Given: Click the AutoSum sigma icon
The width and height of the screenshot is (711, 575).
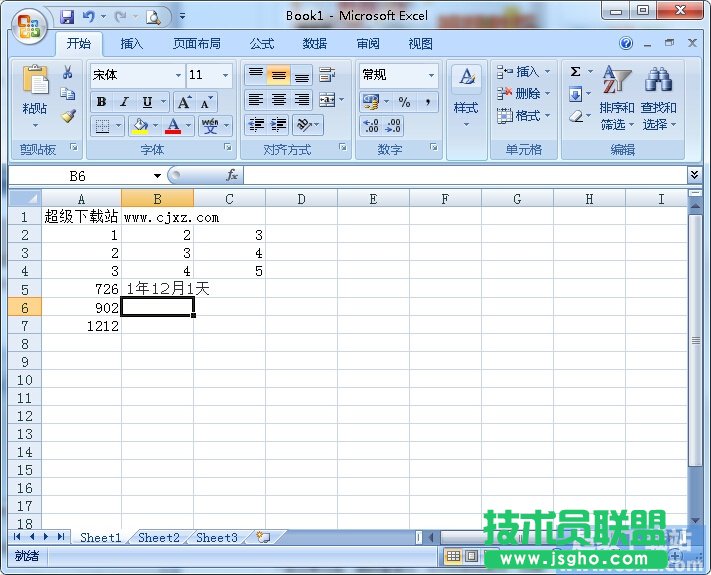Looking at the screenshot, I should 576,72.
